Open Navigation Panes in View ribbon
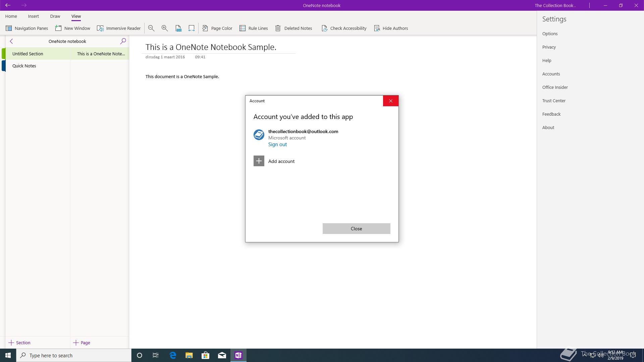The image size is (644, 362). 27,28
